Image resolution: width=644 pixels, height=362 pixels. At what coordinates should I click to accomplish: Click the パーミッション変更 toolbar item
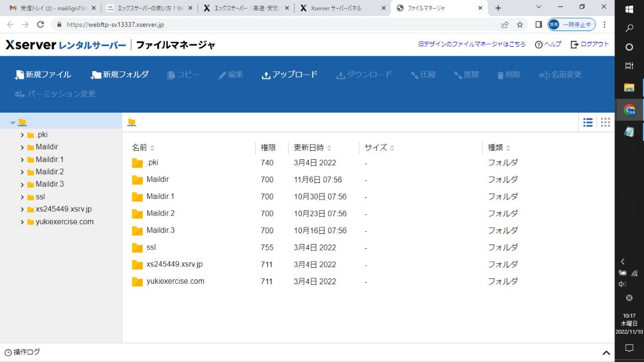pyautogui.click(x=55, y=94)
